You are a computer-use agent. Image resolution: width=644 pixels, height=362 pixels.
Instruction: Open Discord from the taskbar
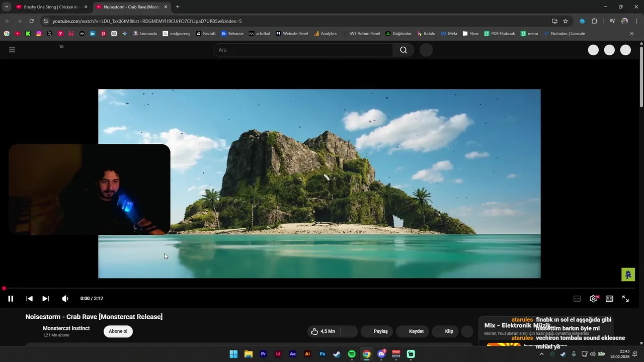pos(381,354)
